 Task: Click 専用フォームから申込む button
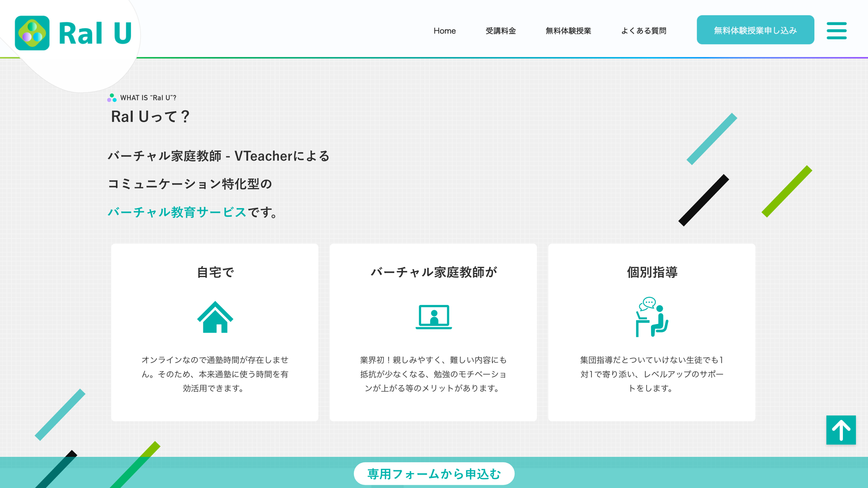click(x=434, y=474)
